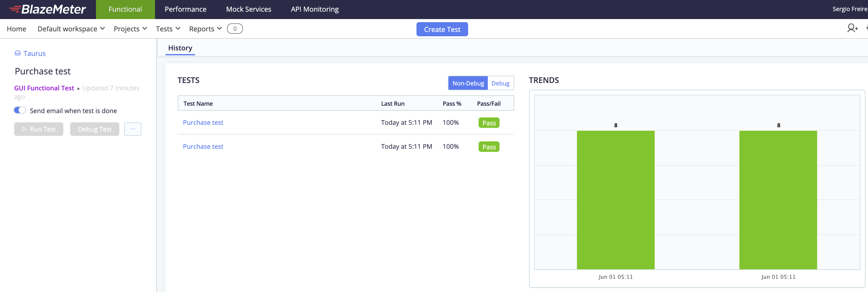The height and width of the screenshot is (292, 868).
Task: Select the Functional tab
Action: 125,10
